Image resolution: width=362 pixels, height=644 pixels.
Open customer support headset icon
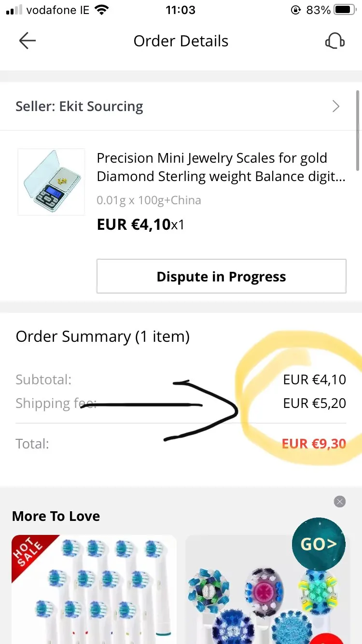[334, 41]
